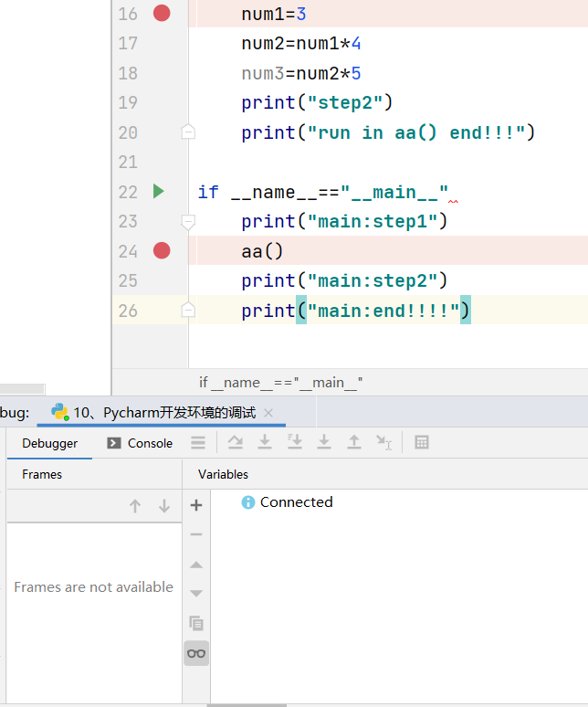Click the duplicate watch copy icon
Screen dimensions: 588x707
[196, 623]
